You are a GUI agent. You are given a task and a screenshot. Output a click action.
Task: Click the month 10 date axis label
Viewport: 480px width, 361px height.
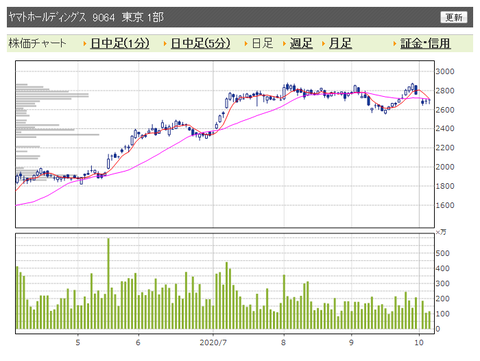(419, 343)
